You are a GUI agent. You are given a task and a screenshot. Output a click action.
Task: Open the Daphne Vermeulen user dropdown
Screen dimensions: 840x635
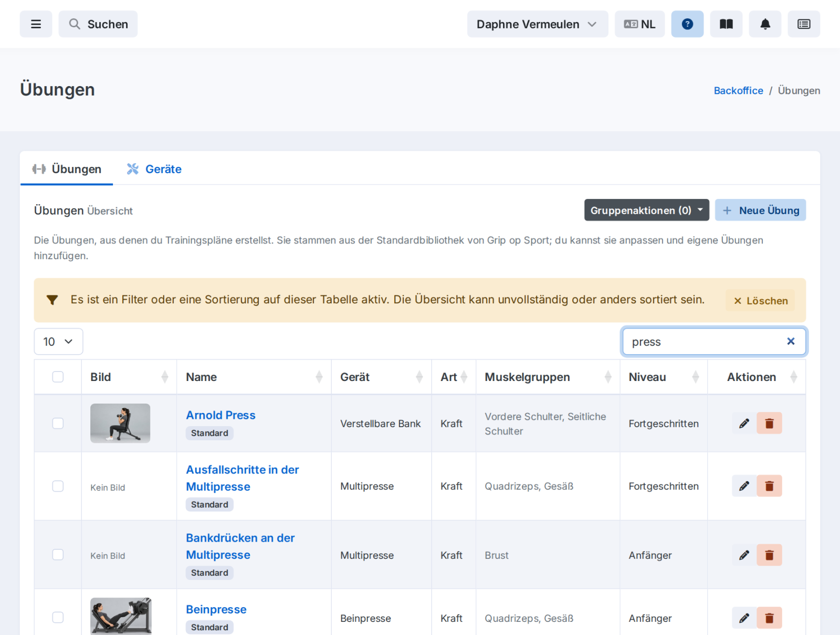tap(538, 24)
